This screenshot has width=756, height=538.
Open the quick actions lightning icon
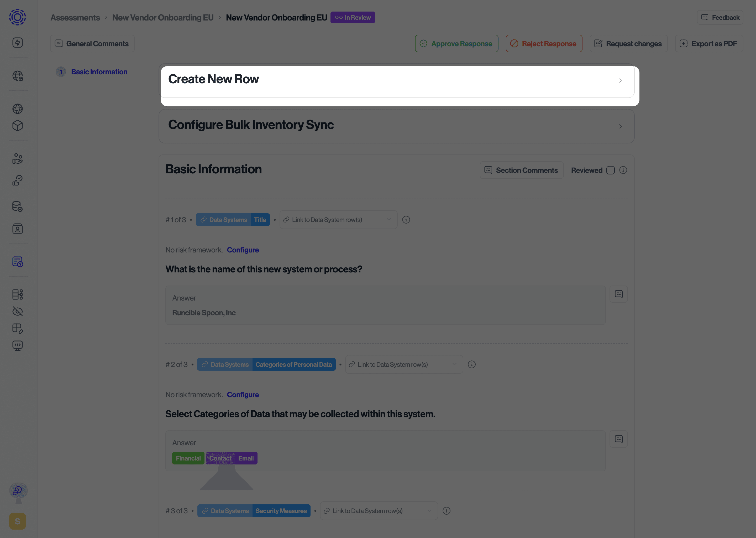click(x=18, y=42)
